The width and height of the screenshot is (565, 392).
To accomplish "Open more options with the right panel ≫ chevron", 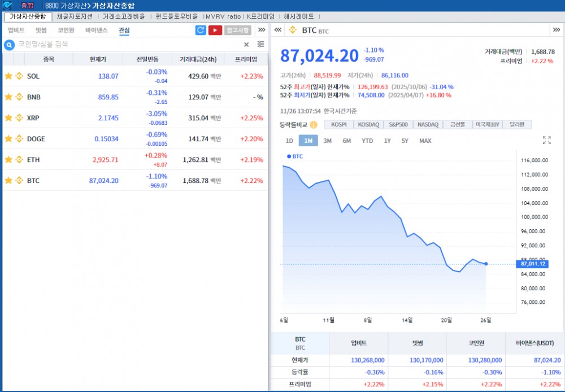I will tap(556, 29).
